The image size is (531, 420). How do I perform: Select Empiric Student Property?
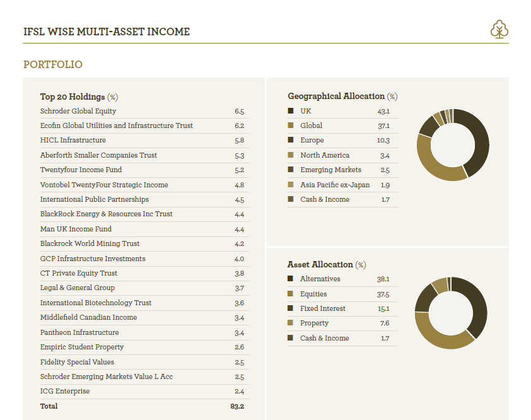click(x=144, y=347)
